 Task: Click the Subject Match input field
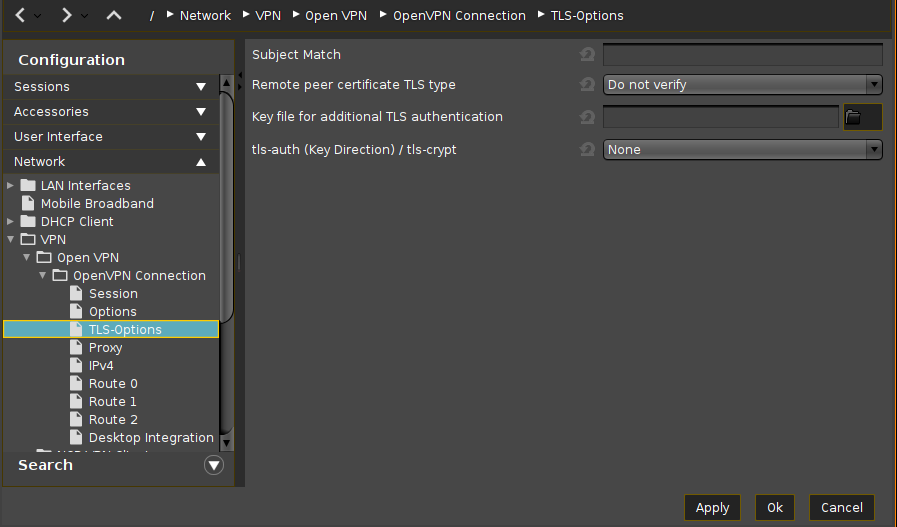[742, 55]
